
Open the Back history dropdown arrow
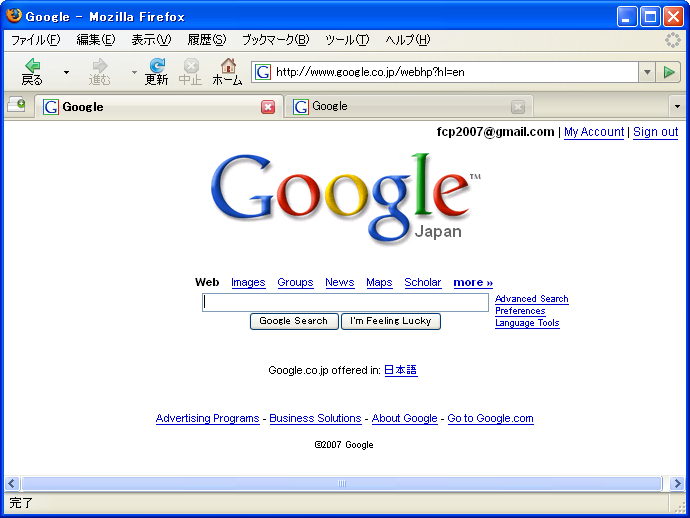click(66, 72)
